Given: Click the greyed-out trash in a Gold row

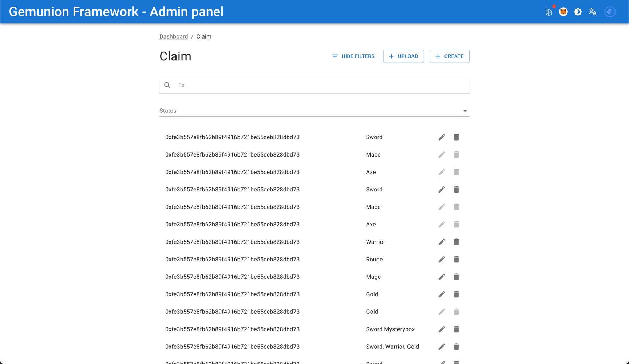Looking at the screenshot, I should pos(456,312).
